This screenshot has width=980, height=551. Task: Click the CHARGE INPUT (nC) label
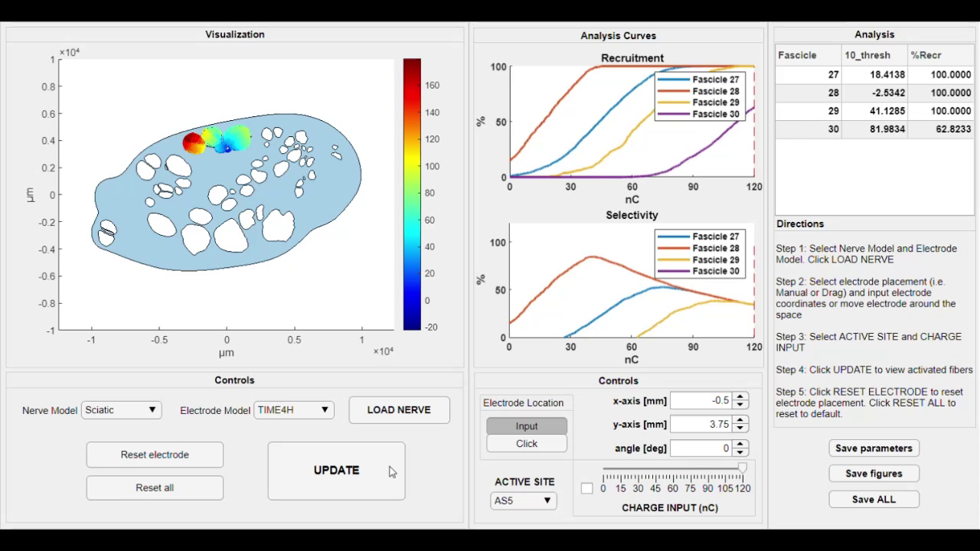(670, 507)
